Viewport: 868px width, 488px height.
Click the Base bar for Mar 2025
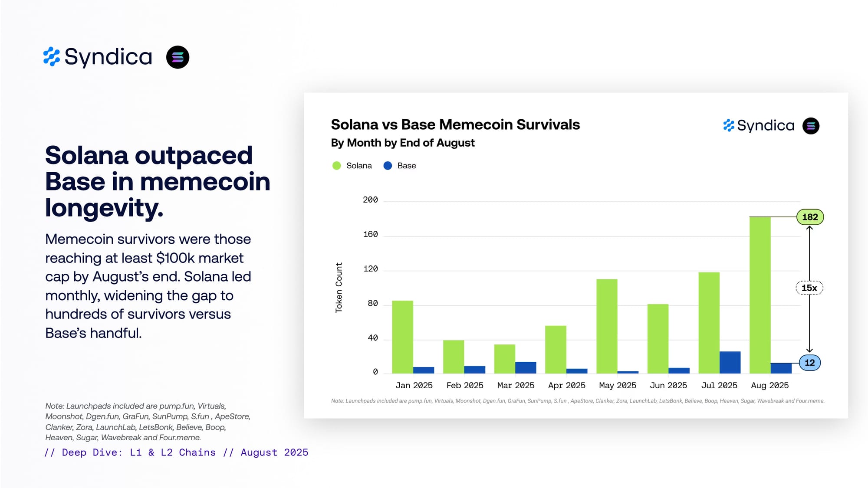(526, 368)
